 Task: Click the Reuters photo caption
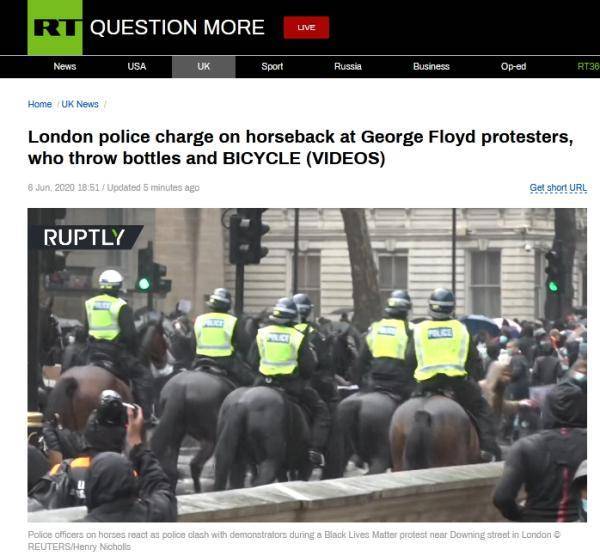pos(294,540)
